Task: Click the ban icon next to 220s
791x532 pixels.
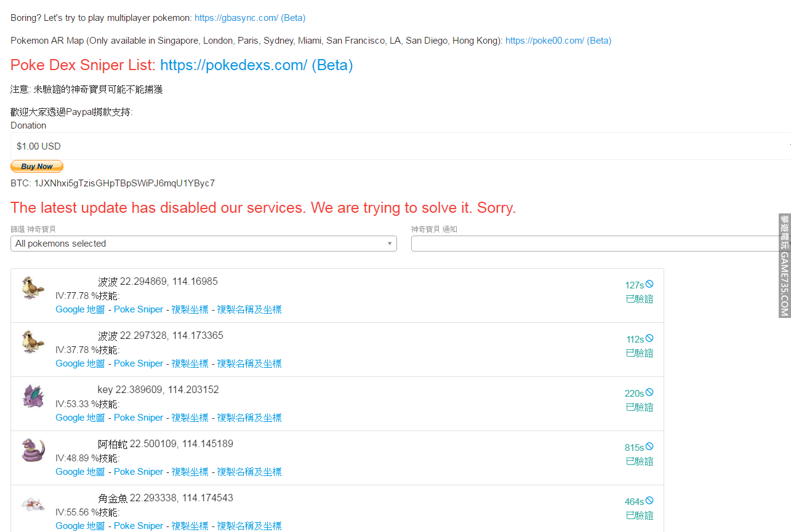Action: [649, 392]
